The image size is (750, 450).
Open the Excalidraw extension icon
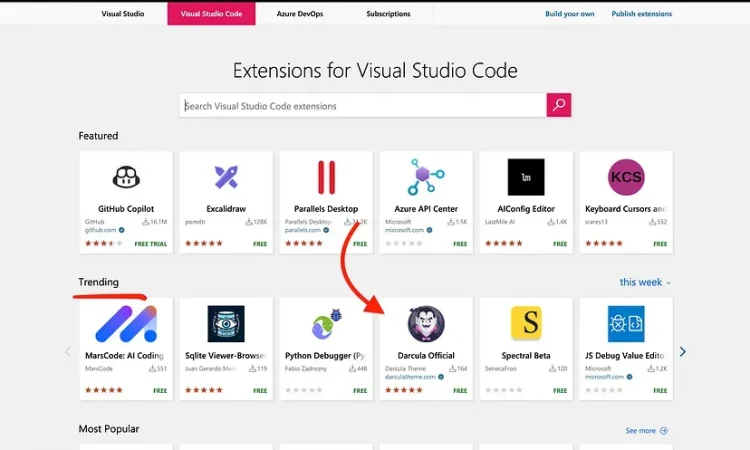point(226,178)
